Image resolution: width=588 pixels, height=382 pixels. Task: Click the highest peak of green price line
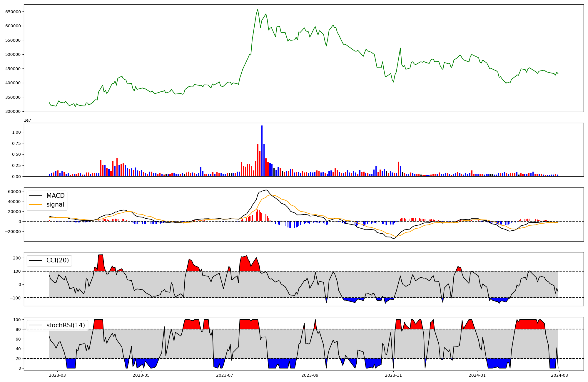pyautogui.click(x=258, y=9)
